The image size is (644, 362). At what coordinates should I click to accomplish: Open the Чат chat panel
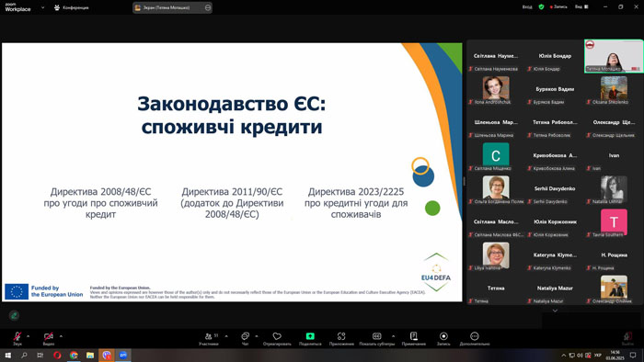[246, 339]
